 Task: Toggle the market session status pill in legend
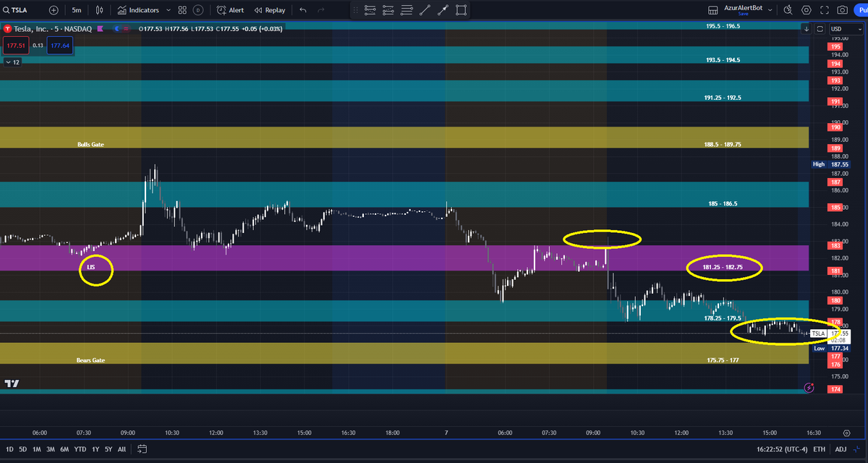point(122,28)
